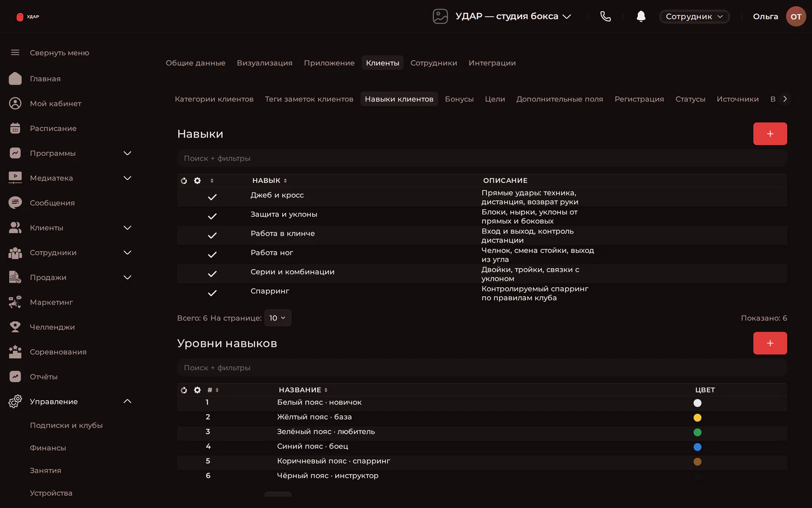Focus the Навыки search and filters field
Screen dimensions: 812x508
[x=482, y=158]
